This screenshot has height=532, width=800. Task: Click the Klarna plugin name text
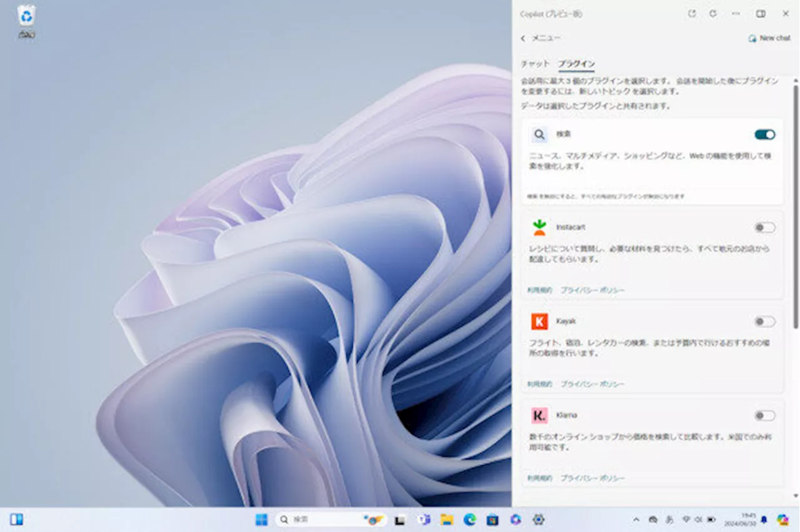click(566, 415)
